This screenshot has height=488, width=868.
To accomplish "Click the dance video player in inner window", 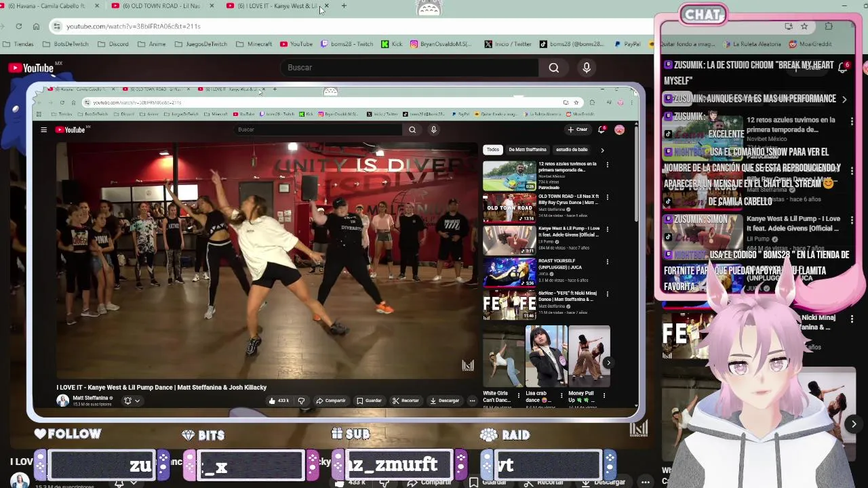I will point(267,260).
